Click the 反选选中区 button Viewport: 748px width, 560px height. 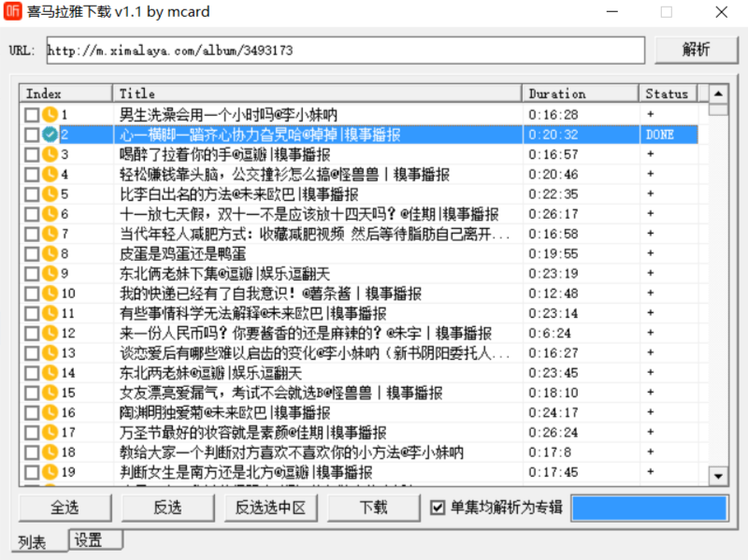click(270, 508)
